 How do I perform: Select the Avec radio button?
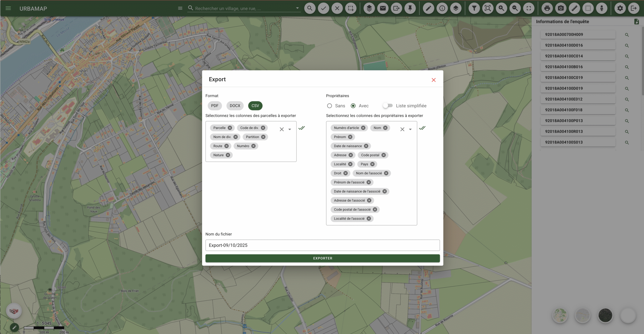click(x=353, y=106)
